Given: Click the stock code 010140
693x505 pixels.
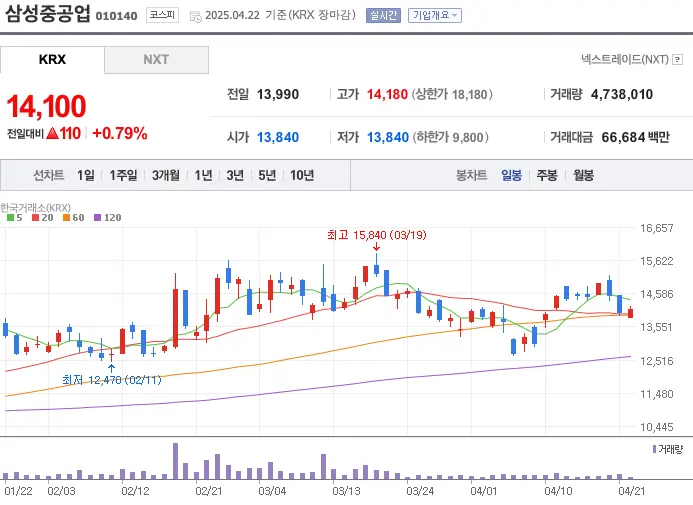Looking at the screenshot, I should (x=117, y=16).
